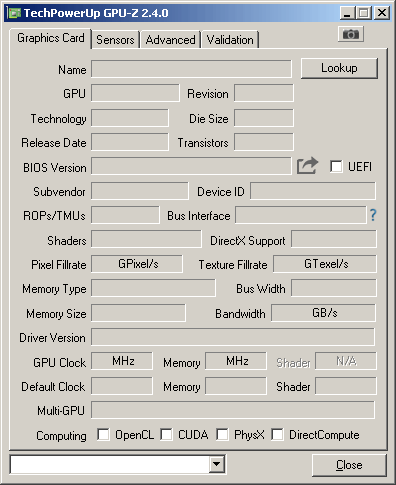Click the BIOS Version field
This screenshot has width=396, height=485.
tap(191, 166)
